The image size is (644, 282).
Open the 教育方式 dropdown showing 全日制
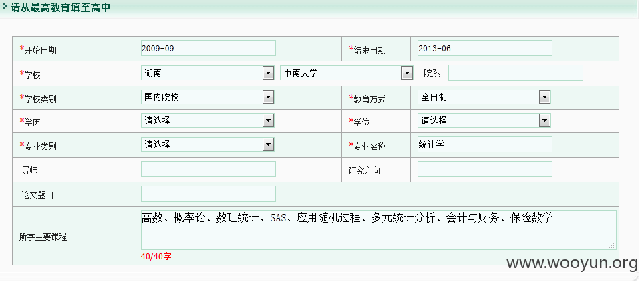[484, 98]
